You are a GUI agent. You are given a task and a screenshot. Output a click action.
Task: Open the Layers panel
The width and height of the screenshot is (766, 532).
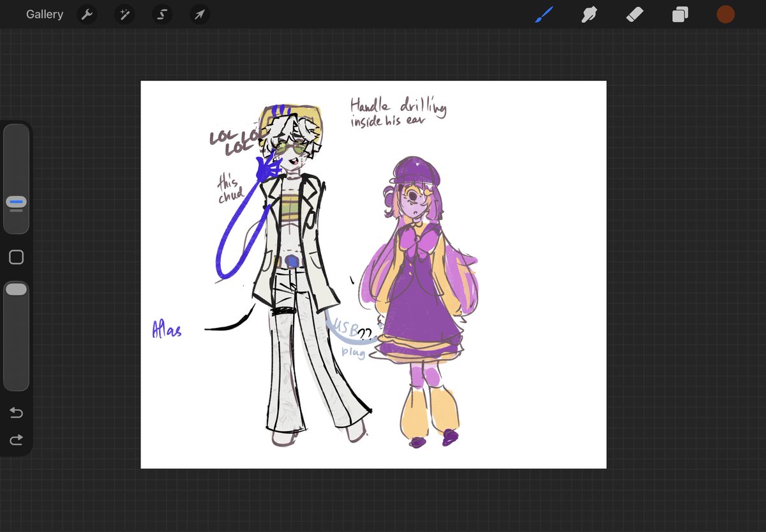680,15
